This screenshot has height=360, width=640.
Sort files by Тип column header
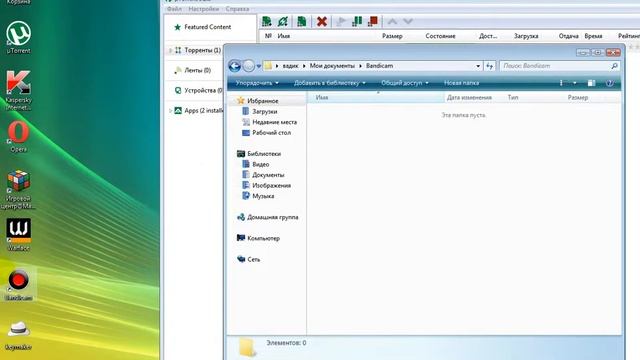pos(513,98)
